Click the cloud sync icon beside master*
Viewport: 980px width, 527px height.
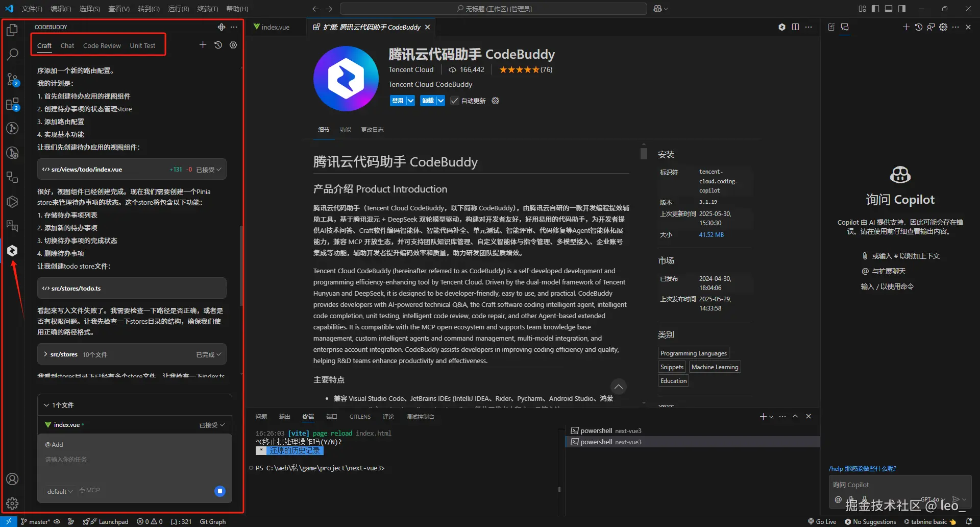pos(57,521)
